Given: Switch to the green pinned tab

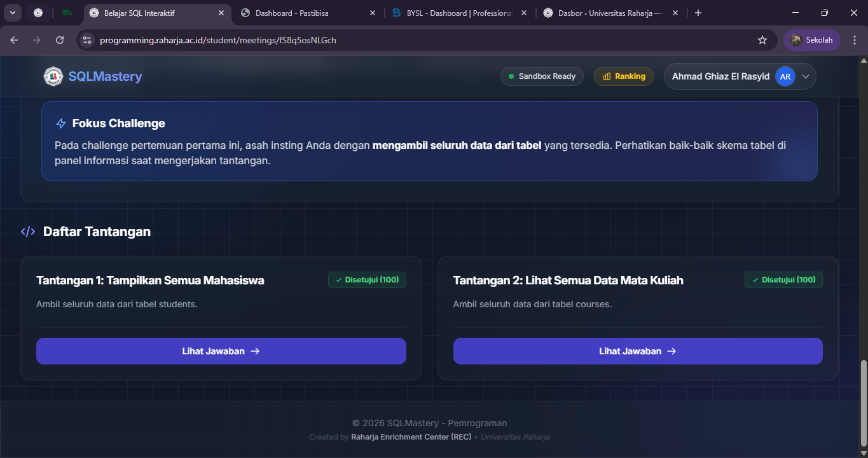Looking at the screenshot, I should 67,13.
